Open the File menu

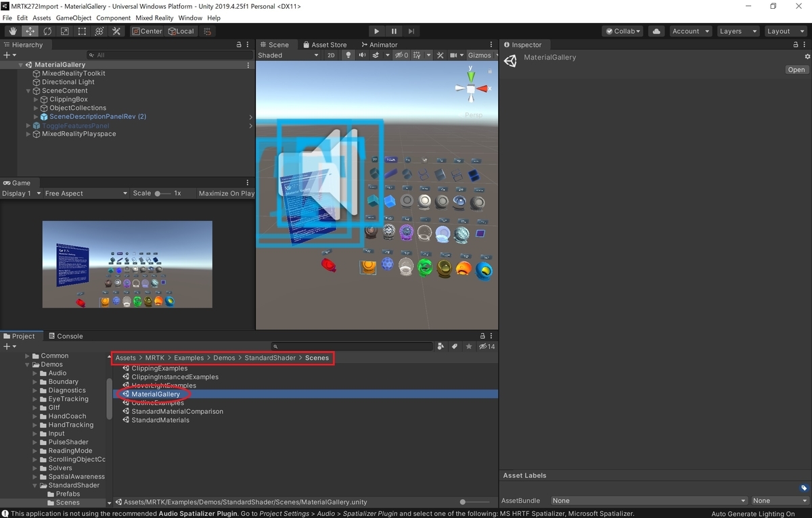point(7,18)
